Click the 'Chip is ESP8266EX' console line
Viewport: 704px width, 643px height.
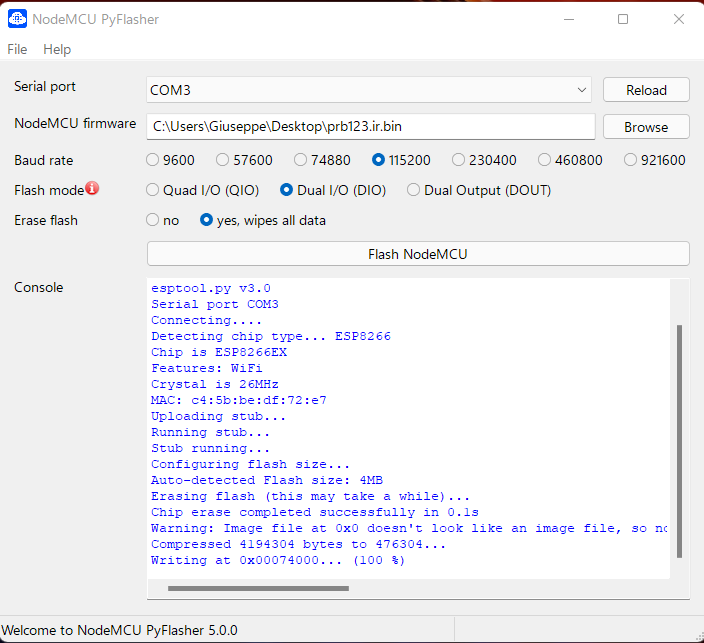219,352
